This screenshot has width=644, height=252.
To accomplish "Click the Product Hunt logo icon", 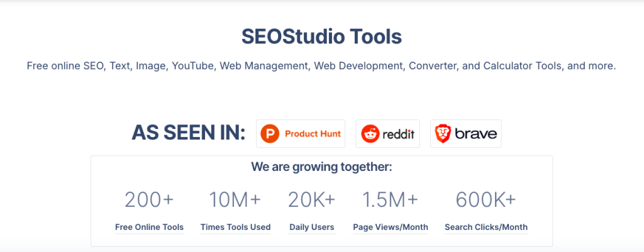I will 270,134.
